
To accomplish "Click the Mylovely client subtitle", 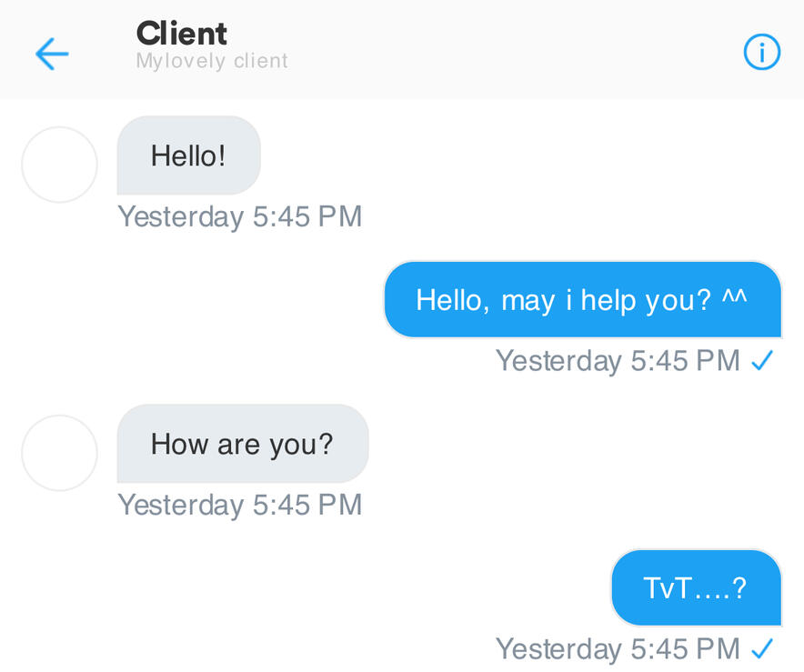I will [212, 62].
